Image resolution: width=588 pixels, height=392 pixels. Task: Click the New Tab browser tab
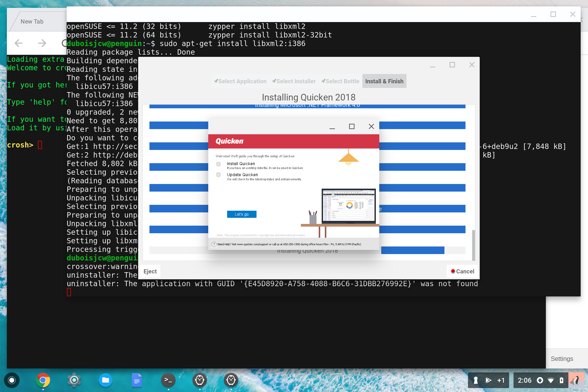[35, 21]
